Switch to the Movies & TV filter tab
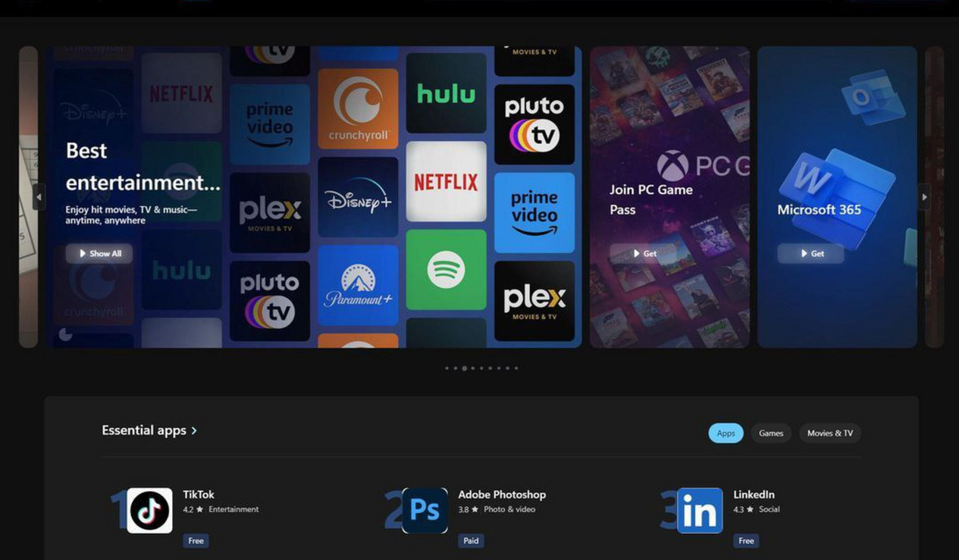This screenshot has height=560, width=959. click(829, 433)
